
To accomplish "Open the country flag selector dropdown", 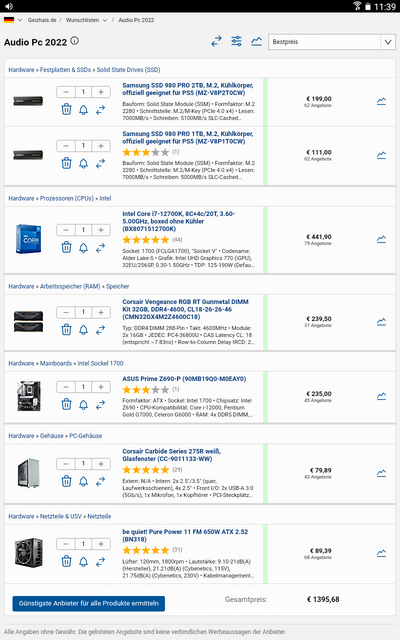I will click(x=13, y=20).
